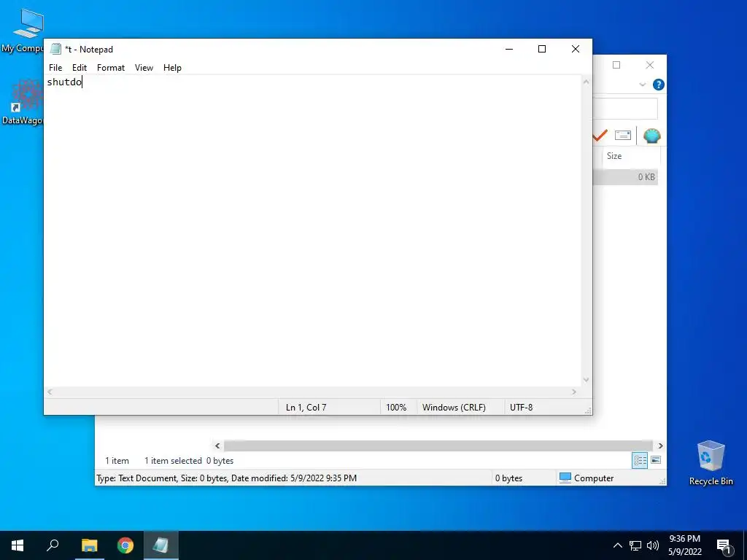Open the View menu in Notepad
The height and width of the screenshot is (560, 747).
(144, 68)
